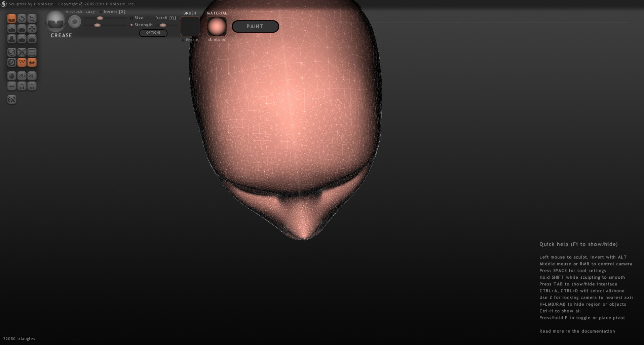The height and width of the screenshot is (345, 644).
Task: Toggle the Airbrush option
Action: (74, 11)
